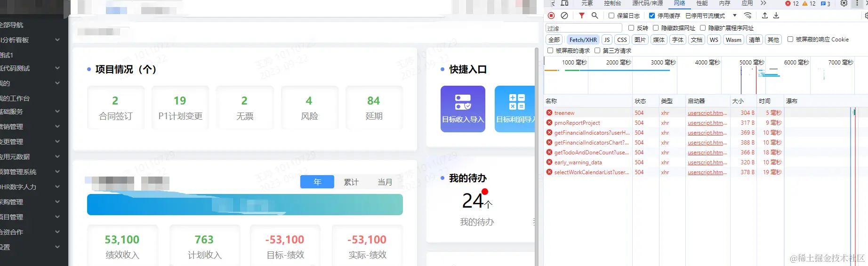This screenshot has width=868, height=266.
Task: Select 累计 period tab
Action: (351, 182)
